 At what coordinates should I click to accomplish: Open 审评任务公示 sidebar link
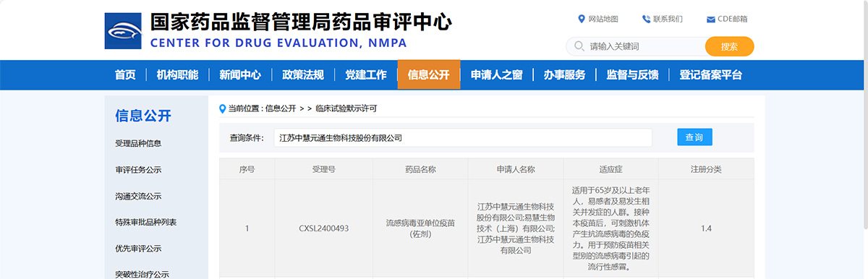click(138, 170)
